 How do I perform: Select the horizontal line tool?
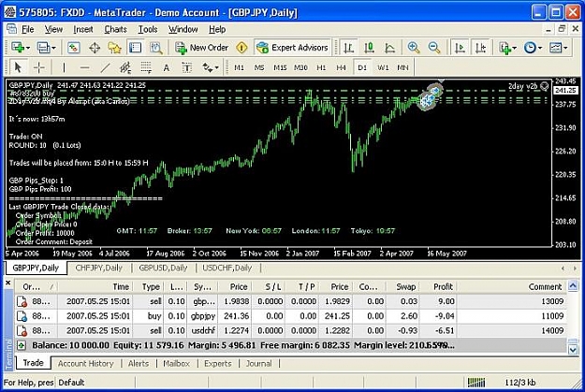[84, 67]
